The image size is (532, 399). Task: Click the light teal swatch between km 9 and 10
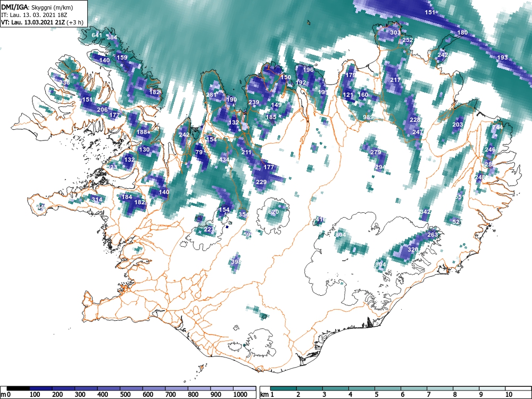pos(492,388)
